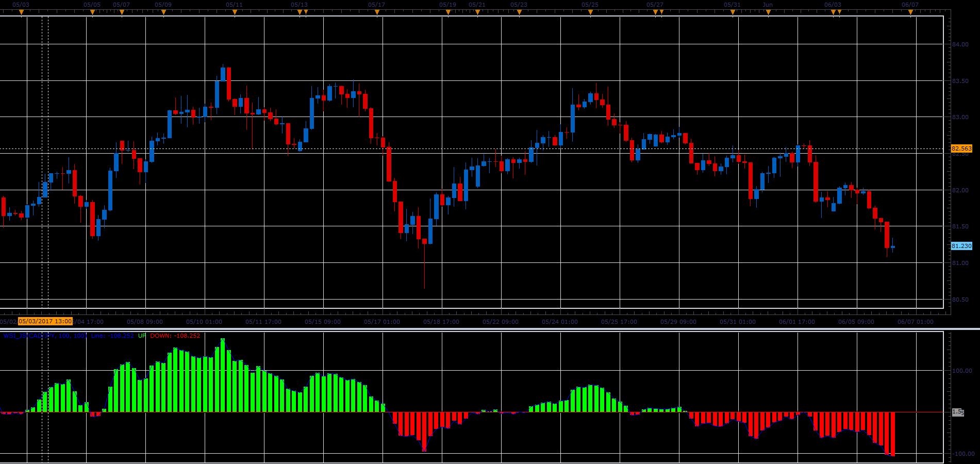
Task: Click the 05/08 09:00 time axis label
Action: (x=145, y=322)
